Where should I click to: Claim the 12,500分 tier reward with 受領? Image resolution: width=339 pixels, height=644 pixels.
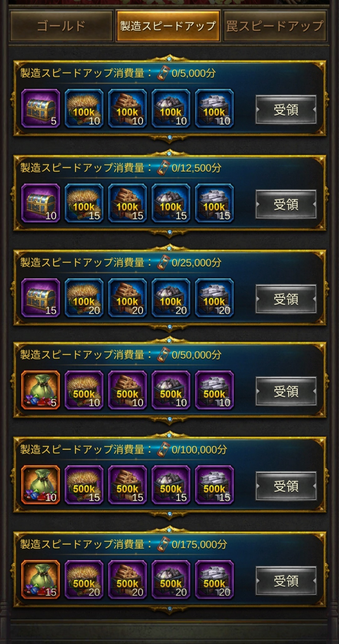[x=286, y=204]
